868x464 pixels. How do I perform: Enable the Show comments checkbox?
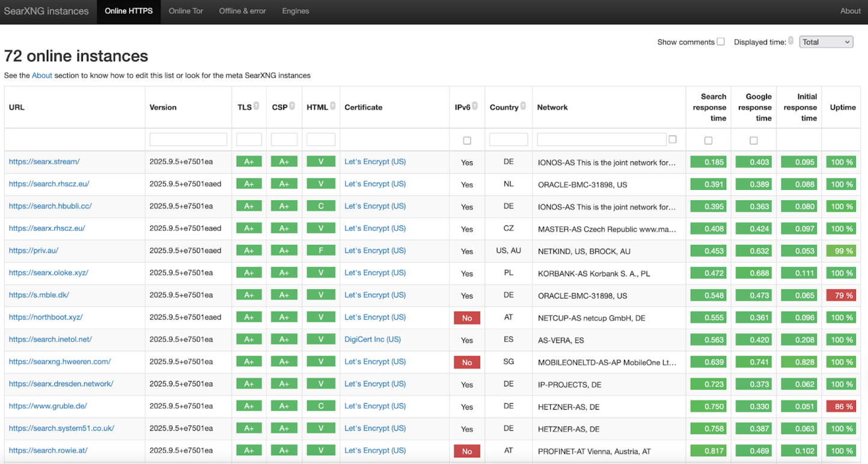click(x=721, y=41)
